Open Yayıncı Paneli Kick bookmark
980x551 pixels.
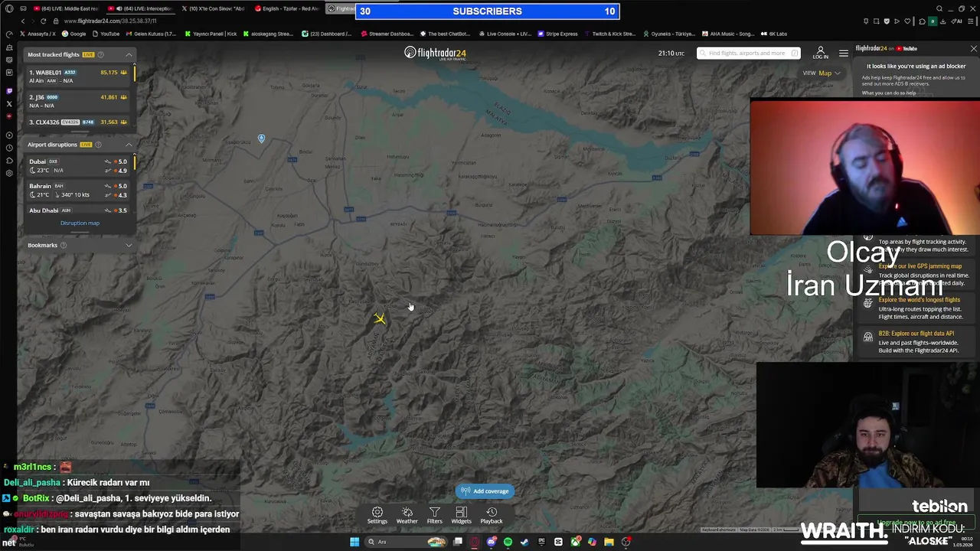tap(211, 34)
